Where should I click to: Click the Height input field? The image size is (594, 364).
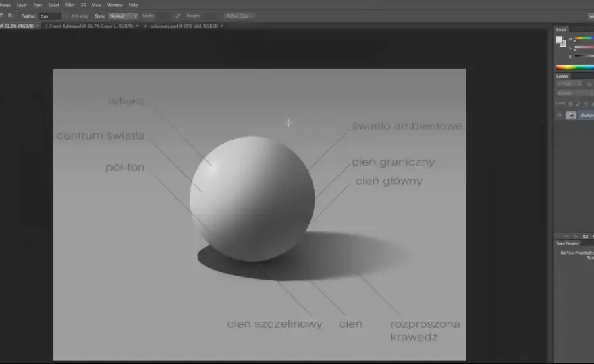pos(209,16)
